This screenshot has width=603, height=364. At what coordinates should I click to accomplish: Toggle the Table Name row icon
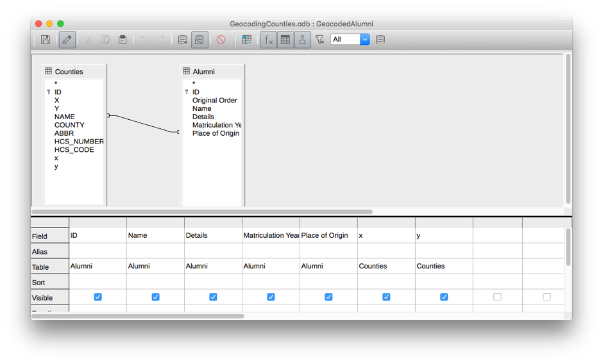tap(285, 40)
